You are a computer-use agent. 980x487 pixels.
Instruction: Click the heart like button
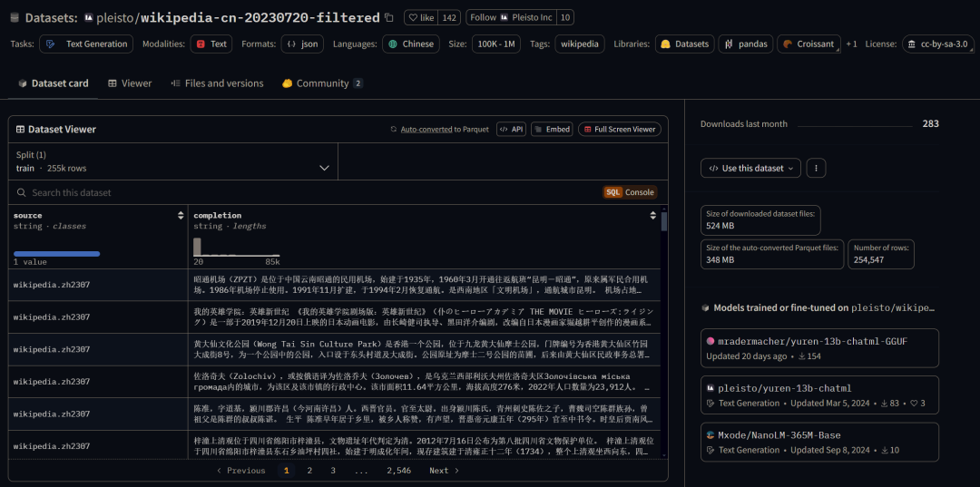(421, 17)
